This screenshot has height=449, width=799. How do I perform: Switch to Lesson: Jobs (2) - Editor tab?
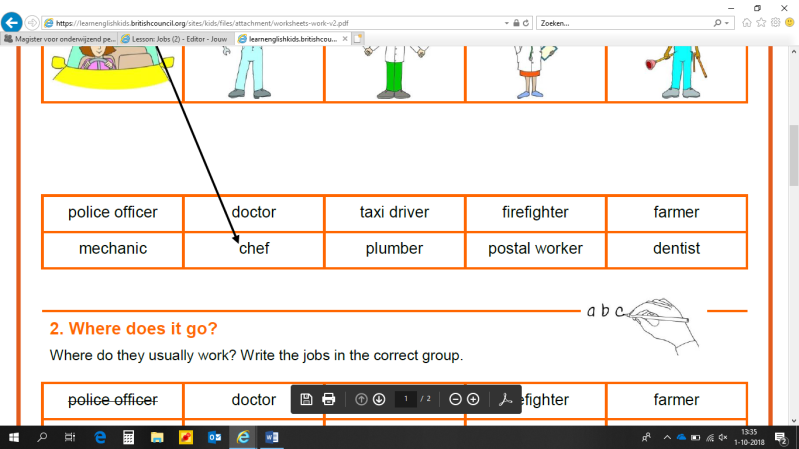point(176,39)
